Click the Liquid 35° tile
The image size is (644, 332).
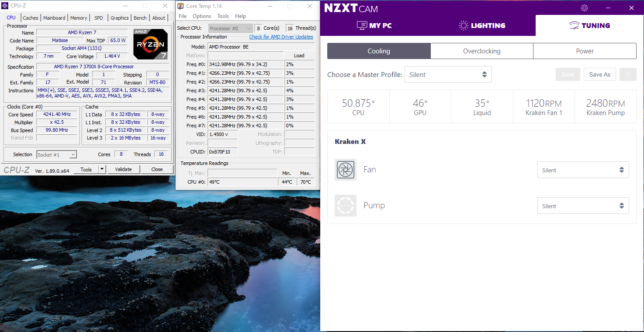(x=482, y=107)
